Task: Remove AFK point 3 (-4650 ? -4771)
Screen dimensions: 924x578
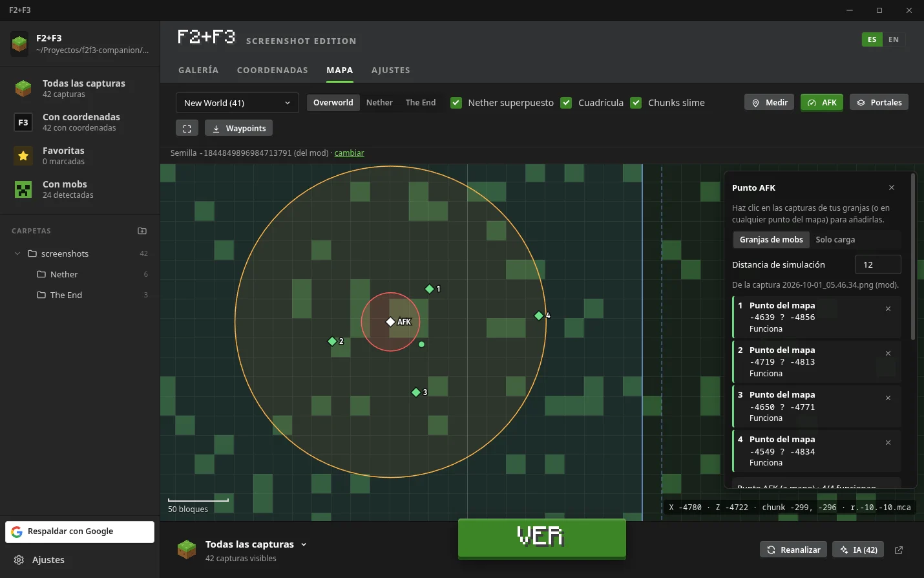Action: coord(888,398)
